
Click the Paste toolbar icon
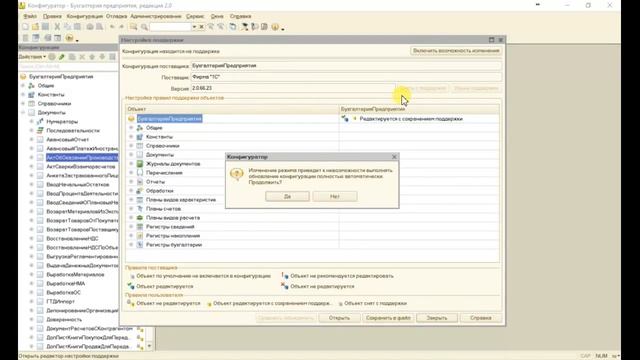point(77,27)
